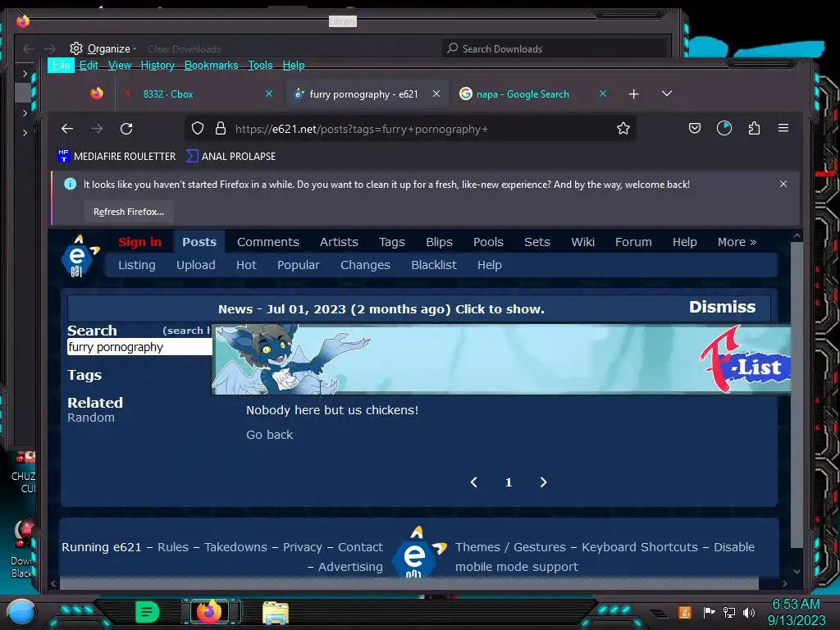The image size is (840, 630).
Task: Click Sign in link on e621
Action: [x=139, y=242]
